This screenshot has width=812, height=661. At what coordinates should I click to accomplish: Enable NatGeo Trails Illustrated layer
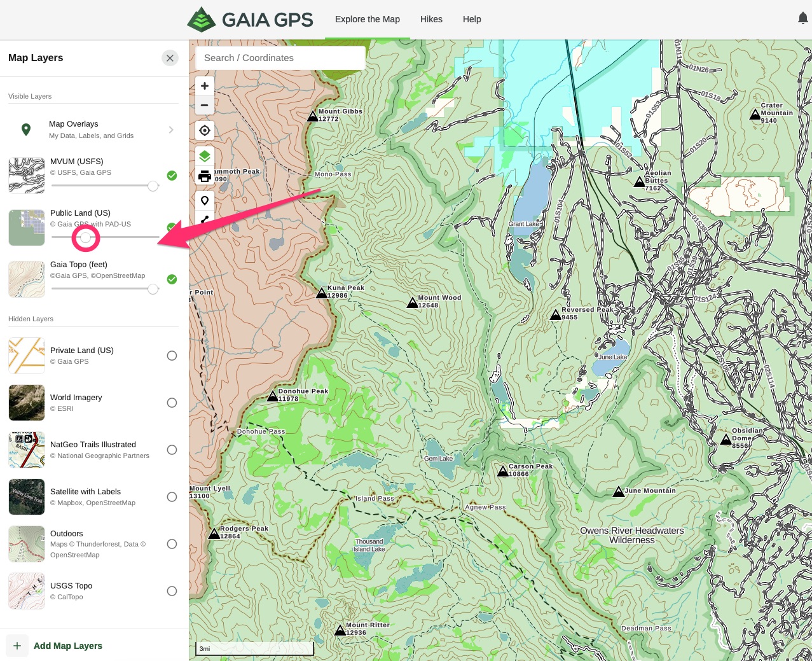pyautogui.click(x=172, y=450)
